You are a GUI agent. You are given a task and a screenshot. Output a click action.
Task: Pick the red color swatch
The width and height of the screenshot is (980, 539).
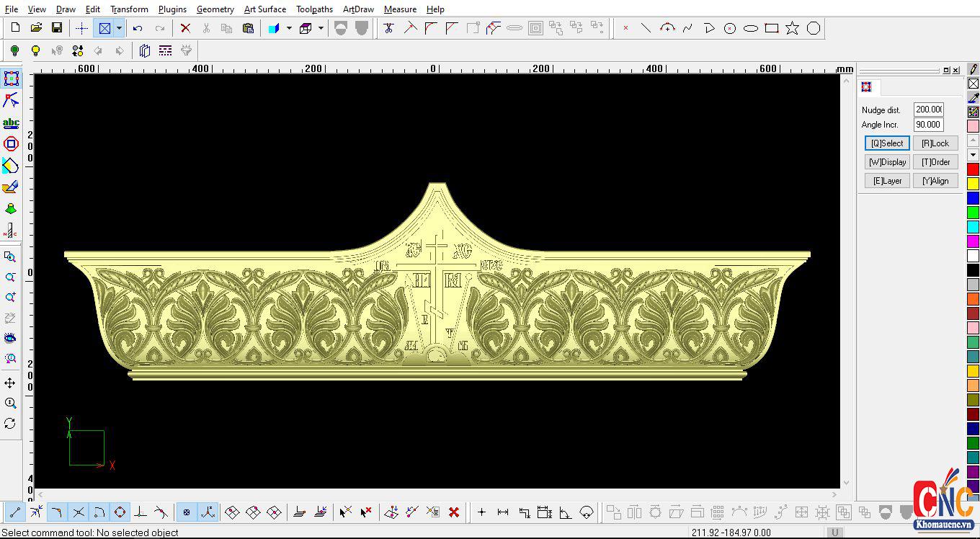coord(974,169)
